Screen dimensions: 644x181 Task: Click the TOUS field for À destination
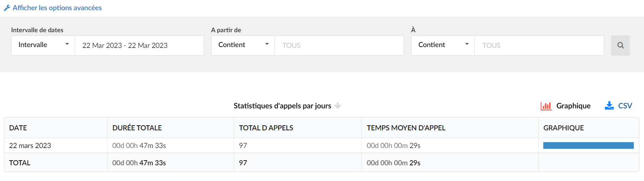pos(539,46)
